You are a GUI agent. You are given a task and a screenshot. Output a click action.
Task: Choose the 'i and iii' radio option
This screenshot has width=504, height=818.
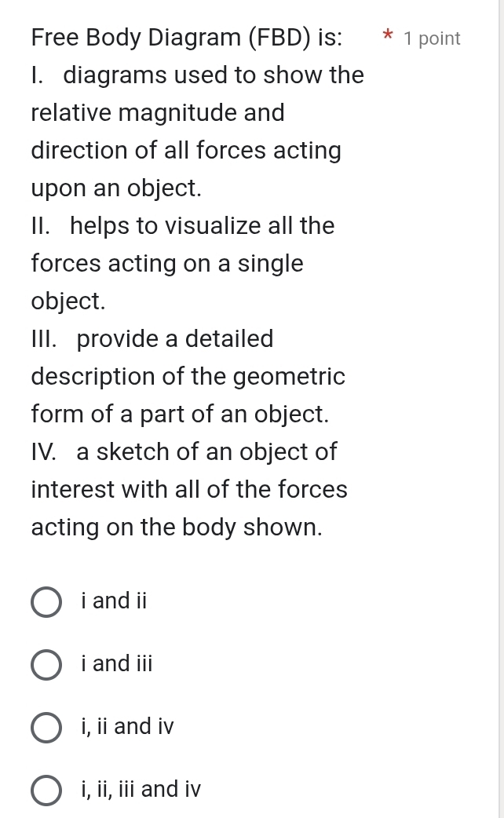point(46,665)
